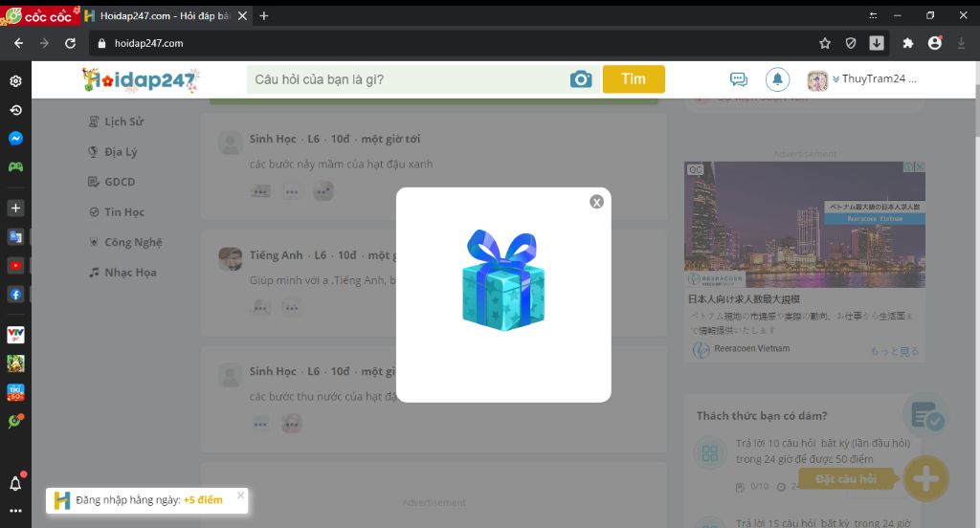Open the "các bước thu nước" question
The height and width of the screenshot is (528, 980).
pyautogui.click(x=323, y=396)
